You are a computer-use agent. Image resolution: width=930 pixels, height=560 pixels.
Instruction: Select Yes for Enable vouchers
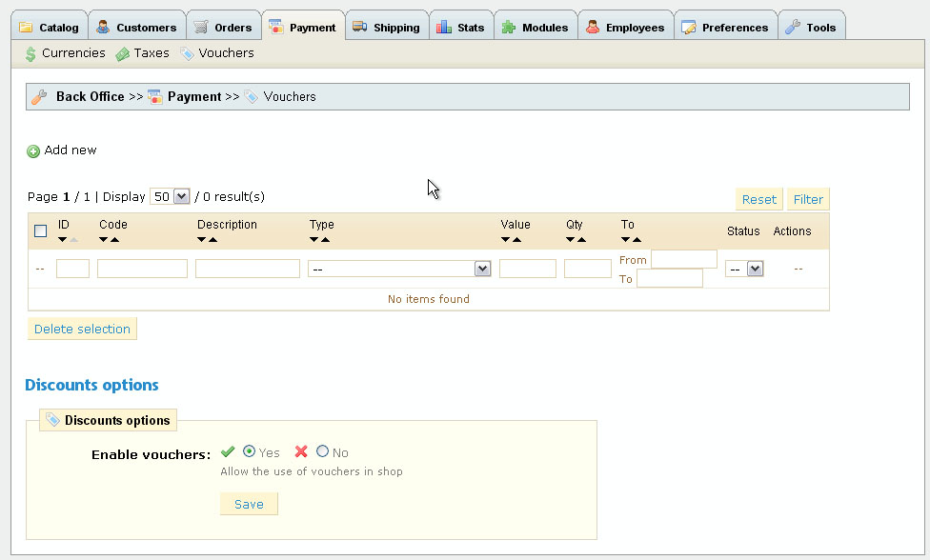point(249,451)
